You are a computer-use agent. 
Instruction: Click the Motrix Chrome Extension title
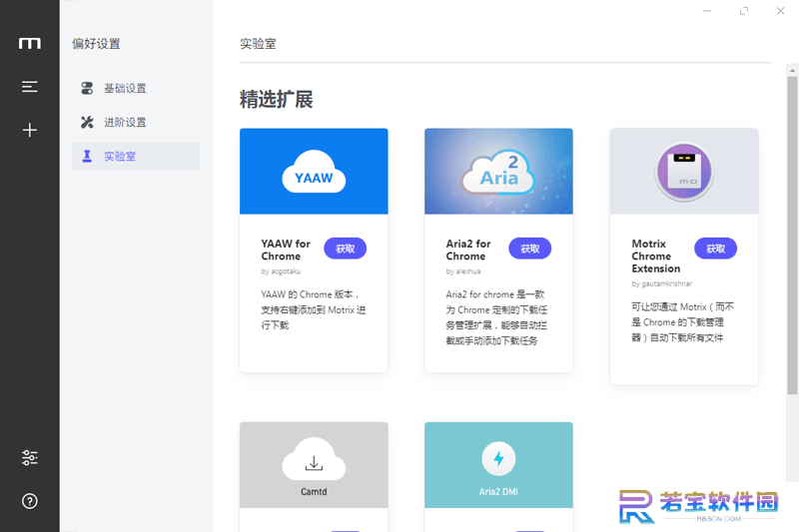(x=656, y=257)
